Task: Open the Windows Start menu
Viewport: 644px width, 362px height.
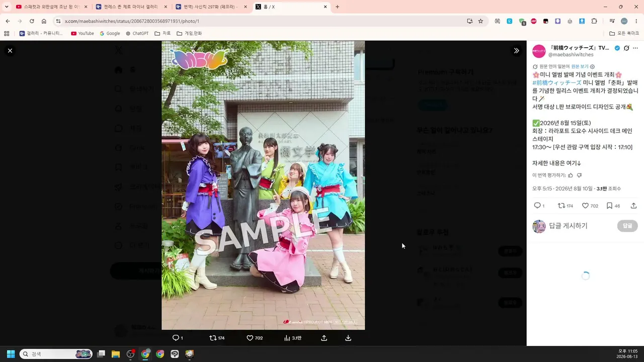Action: coord(11,354)
